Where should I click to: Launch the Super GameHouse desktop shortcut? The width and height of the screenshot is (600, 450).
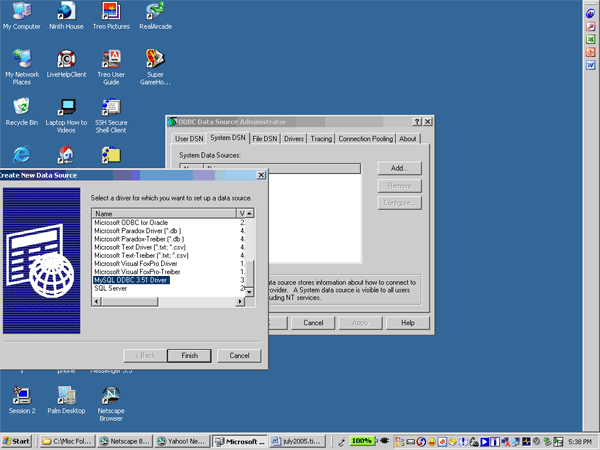pos(155,67)
